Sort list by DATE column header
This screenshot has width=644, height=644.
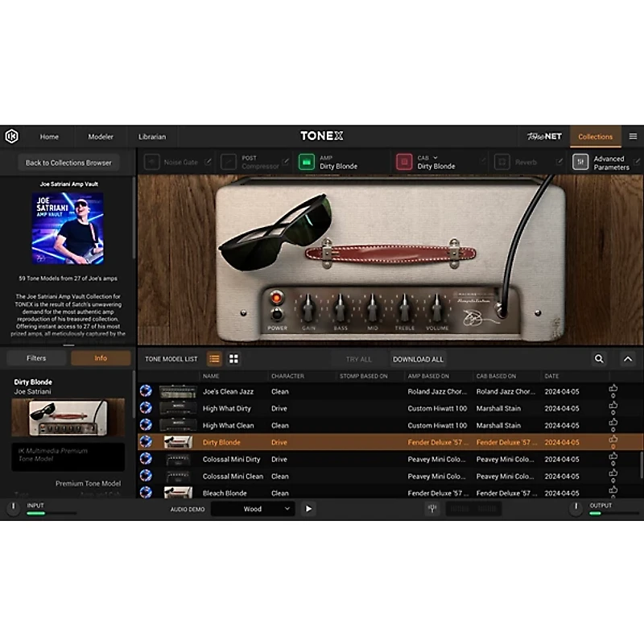point(551,376)
